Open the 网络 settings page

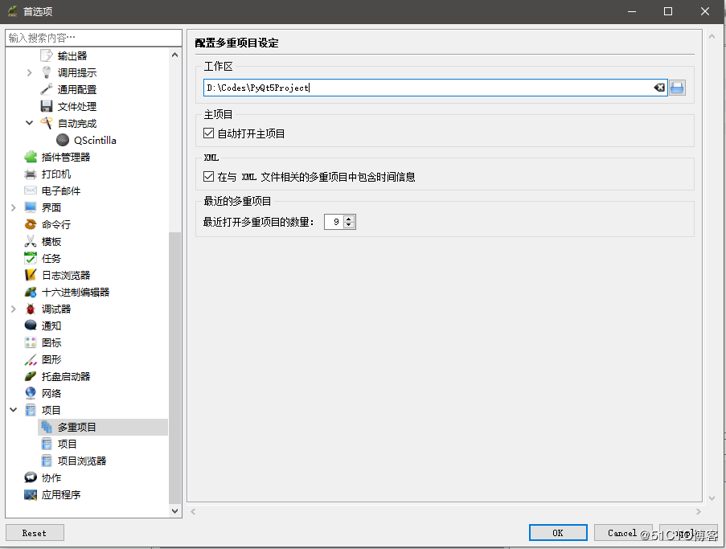(51, 393)
